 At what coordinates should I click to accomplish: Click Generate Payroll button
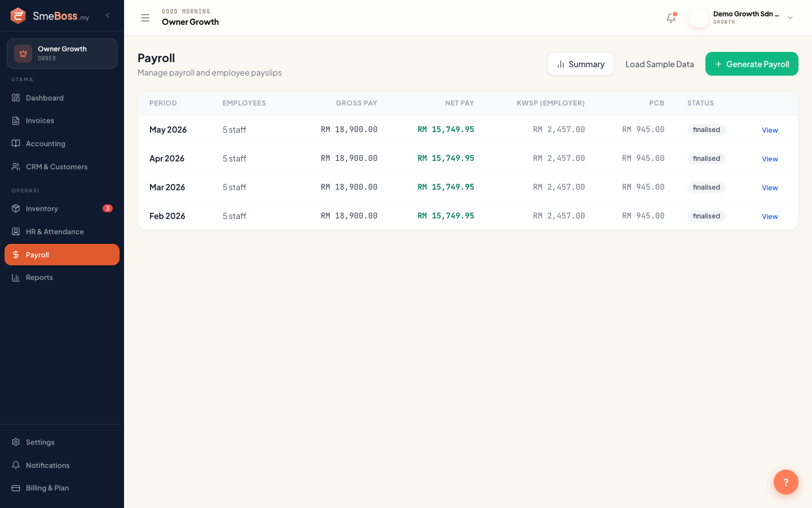752,64
